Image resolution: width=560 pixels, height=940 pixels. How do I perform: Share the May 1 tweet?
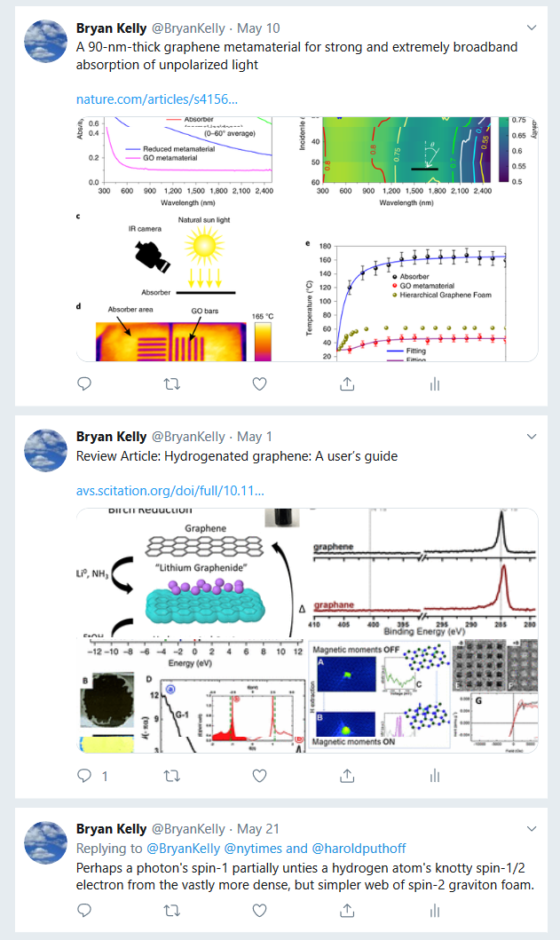coord(347,776)
